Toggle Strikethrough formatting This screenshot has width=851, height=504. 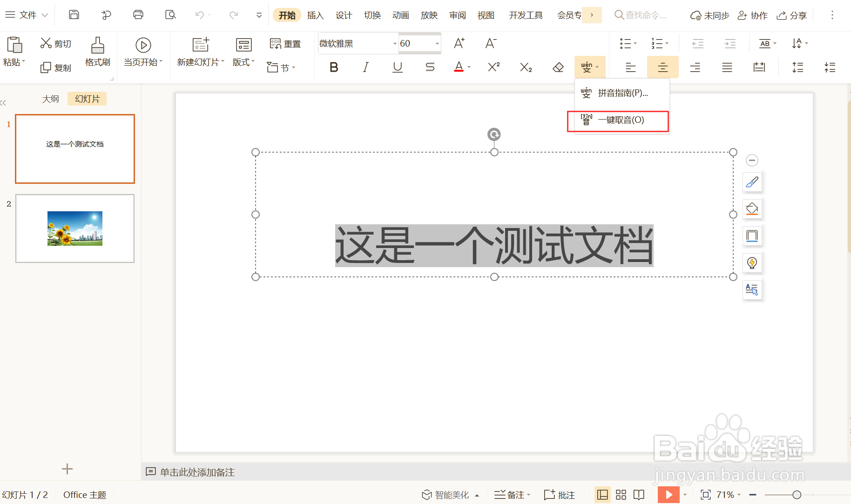430,67
